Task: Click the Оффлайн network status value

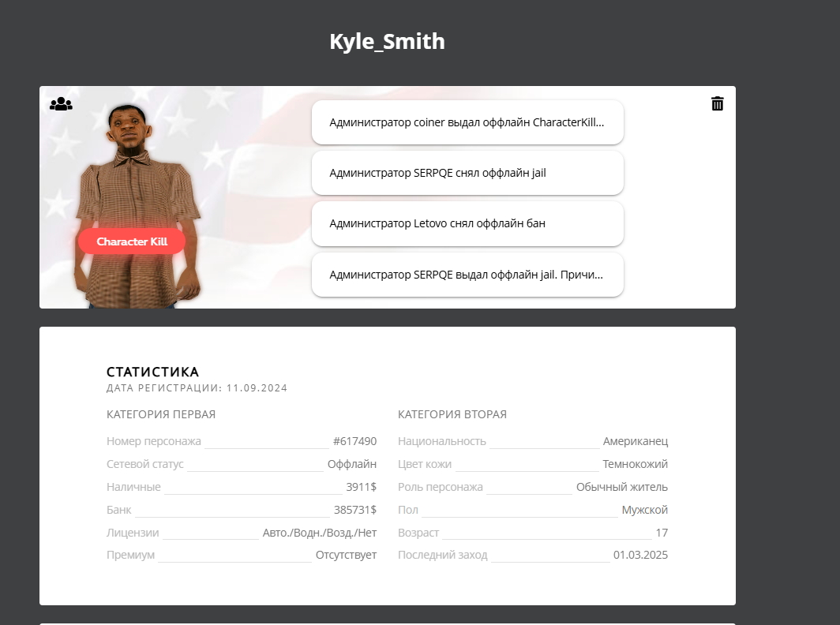Action: (x=351, y=464)
